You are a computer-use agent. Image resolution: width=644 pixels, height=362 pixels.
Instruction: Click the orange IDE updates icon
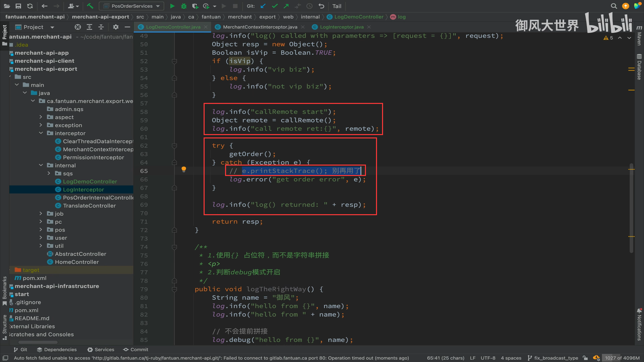tap(626, 6)
